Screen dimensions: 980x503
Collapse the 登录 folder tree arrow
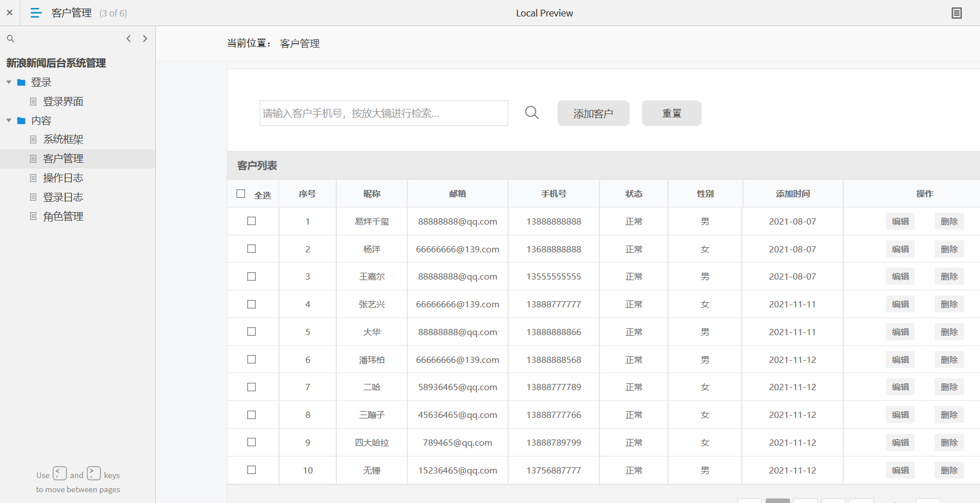[9, 82]
